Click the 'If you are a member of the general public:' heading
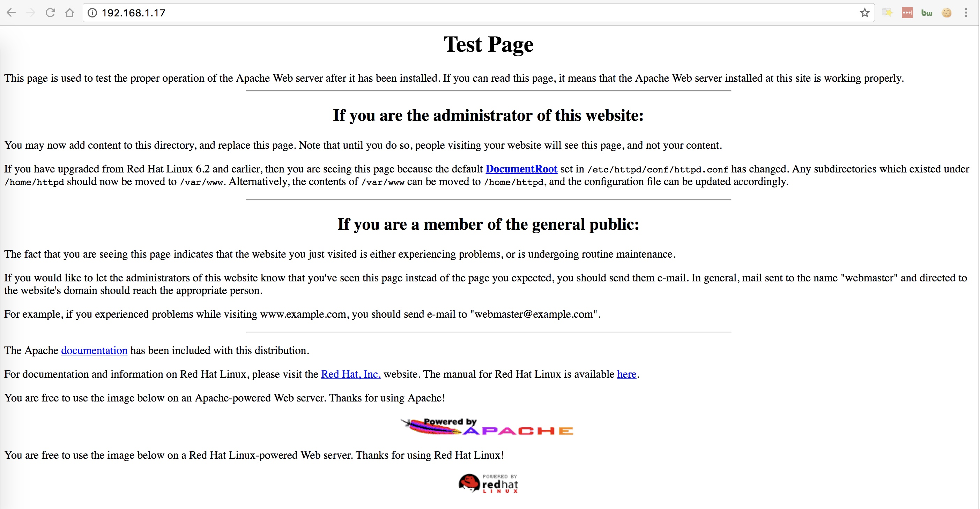The width and height of the screenshot is (980, 509). click(x=488, y=224)
